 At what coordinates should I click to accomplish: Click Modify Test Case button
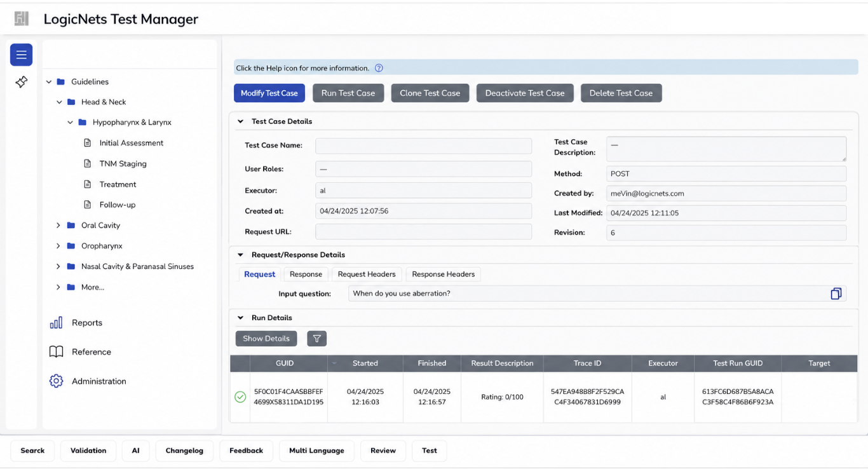(x=269, y=93)
